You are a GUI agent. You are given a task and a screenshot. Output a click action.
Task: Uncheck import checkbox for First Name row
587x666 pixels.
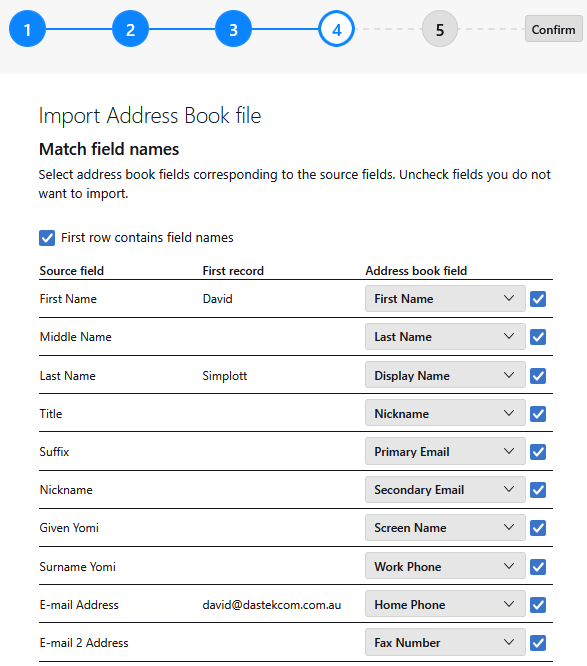click(x=538, y=299)
